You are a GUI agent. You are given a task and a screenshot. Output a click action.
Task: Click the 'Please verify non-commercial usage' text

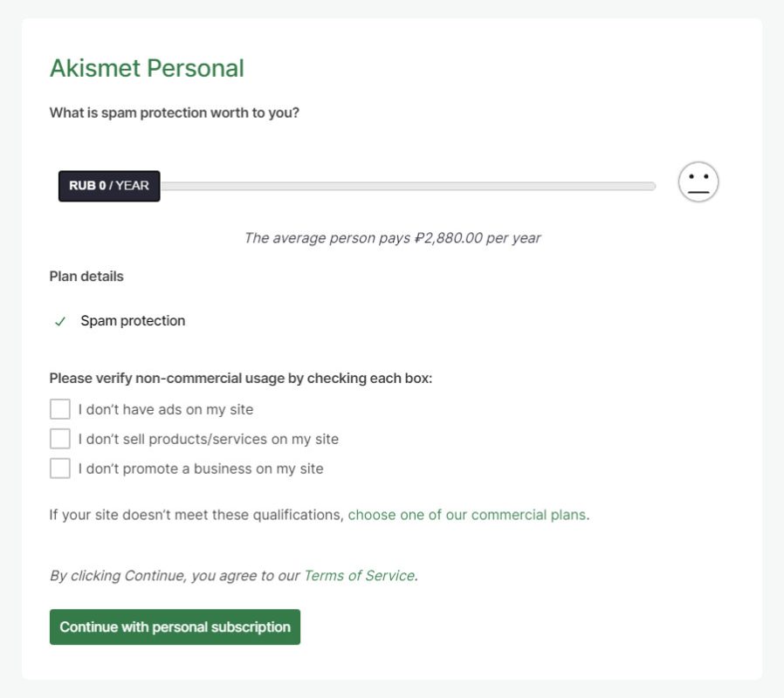[240, 379]
